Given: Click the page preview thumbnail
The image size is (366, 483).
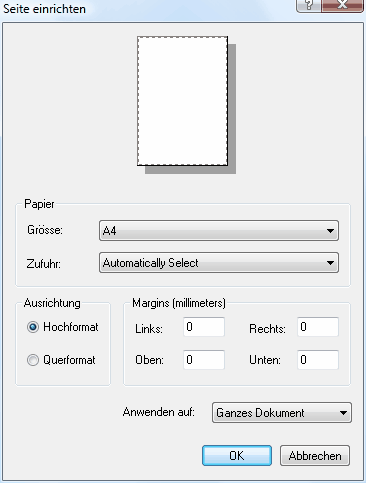Looking at the screenshot, I should point(183,101).
